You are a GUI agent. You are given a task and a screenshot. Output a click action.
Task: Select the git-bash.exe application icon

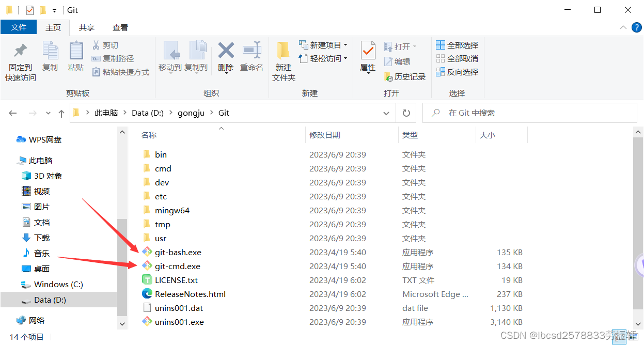pos(147,253)
